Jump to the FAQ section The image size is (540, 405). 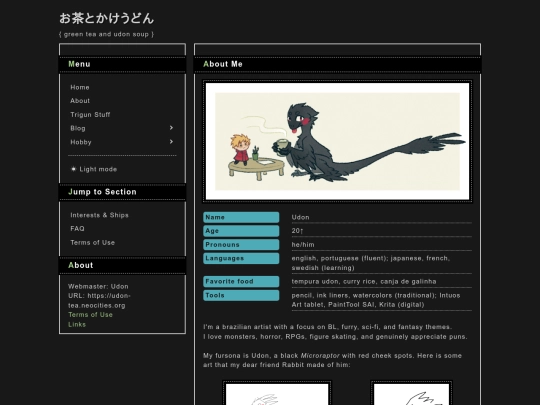77,229
